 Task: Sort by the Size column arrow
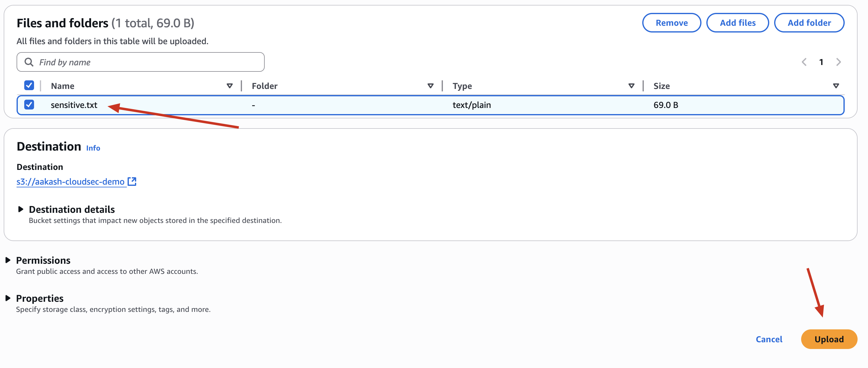836,86
